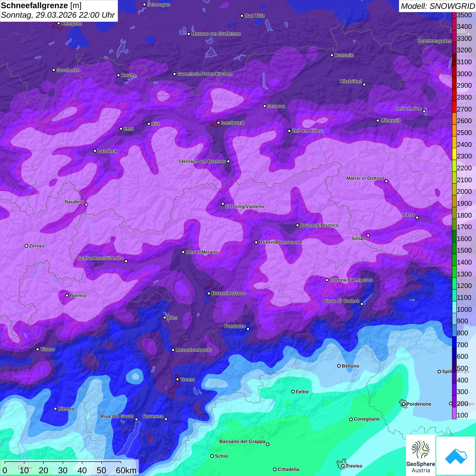Click the Pordenone location marker dot

pos(404,404)
